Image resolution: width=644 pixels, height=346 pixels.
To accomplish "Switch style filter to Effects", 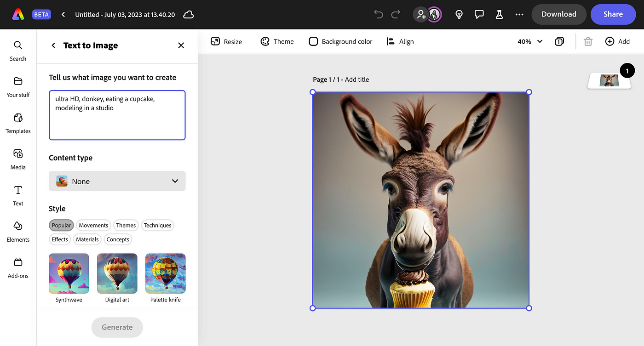I will pos(59,239).
